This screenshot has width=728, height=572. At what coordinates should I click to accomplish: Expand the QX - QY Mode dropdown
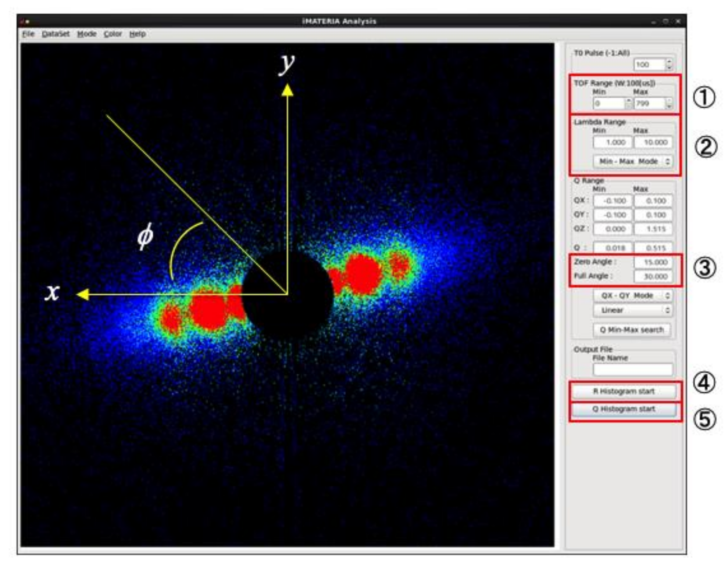click(x=633, y=295)
